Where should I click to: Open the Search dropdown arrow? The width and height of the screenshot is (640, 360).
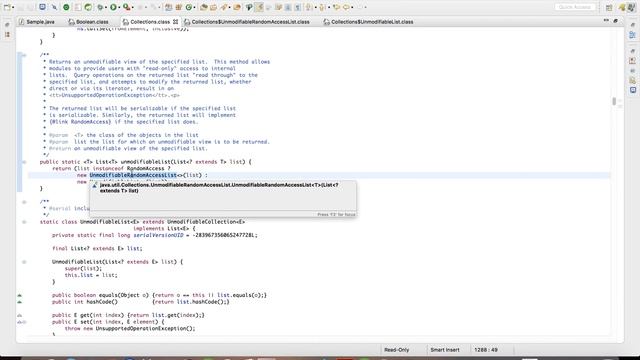point(229,7)
